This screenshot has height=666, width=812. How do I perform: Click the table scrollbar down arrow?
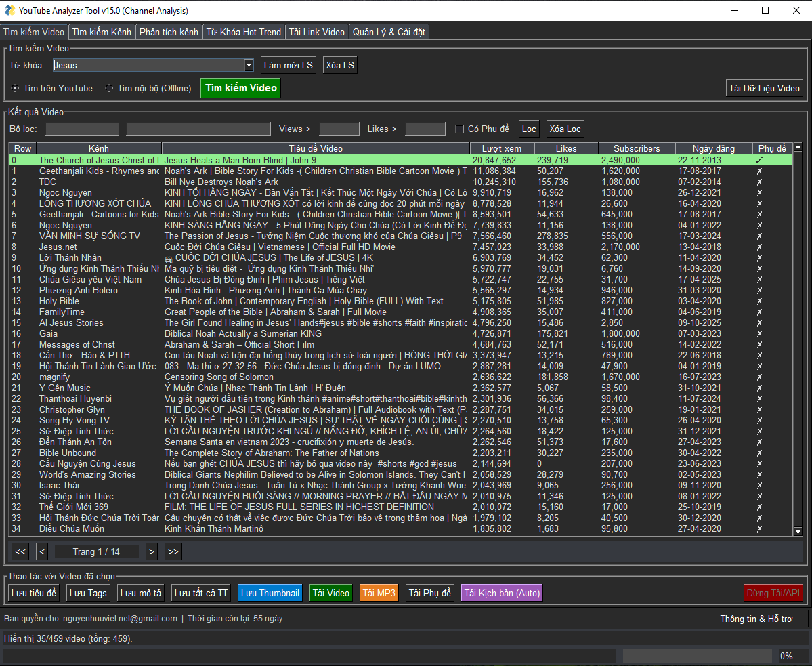(x=798, y=531)
